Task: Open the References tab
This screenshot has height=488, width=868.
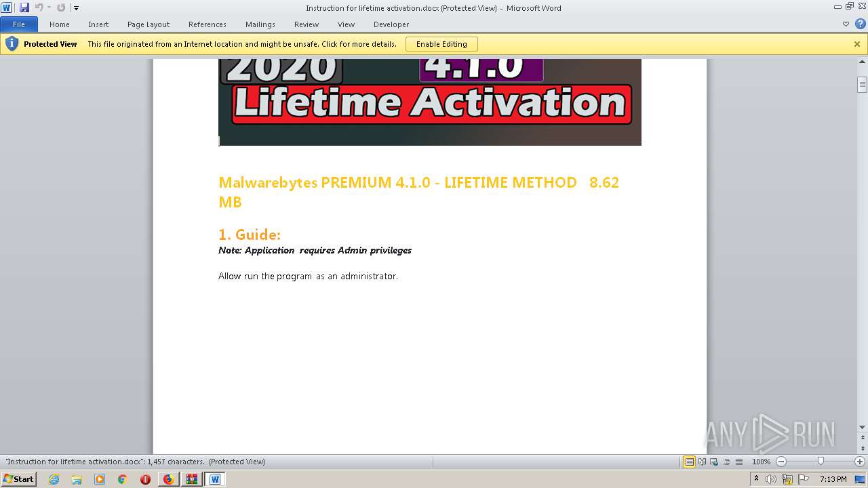Action: [x=208, y=24]
